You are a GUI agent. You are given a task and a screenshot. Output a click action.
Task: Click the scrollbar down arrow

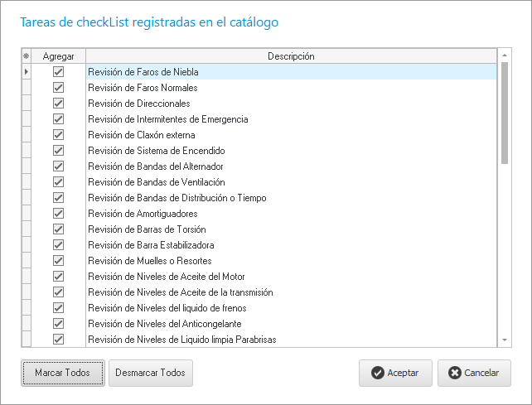coord(505,340)
